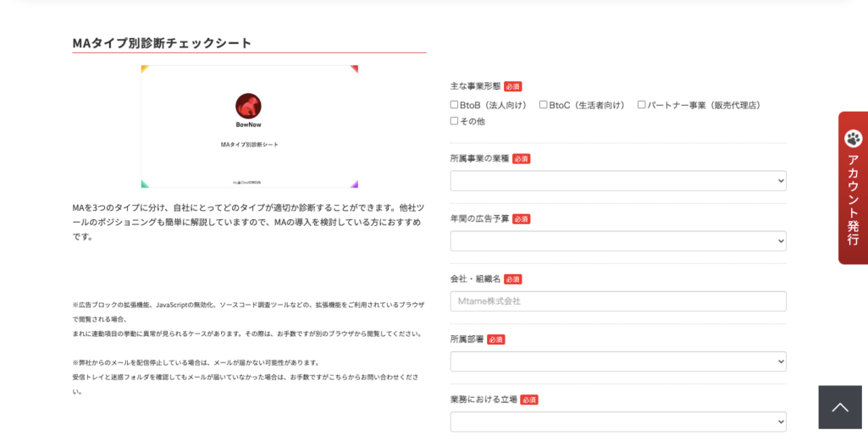
Task: Click the 必須 badge beside 会社・組織名
Action: point(512,279)
